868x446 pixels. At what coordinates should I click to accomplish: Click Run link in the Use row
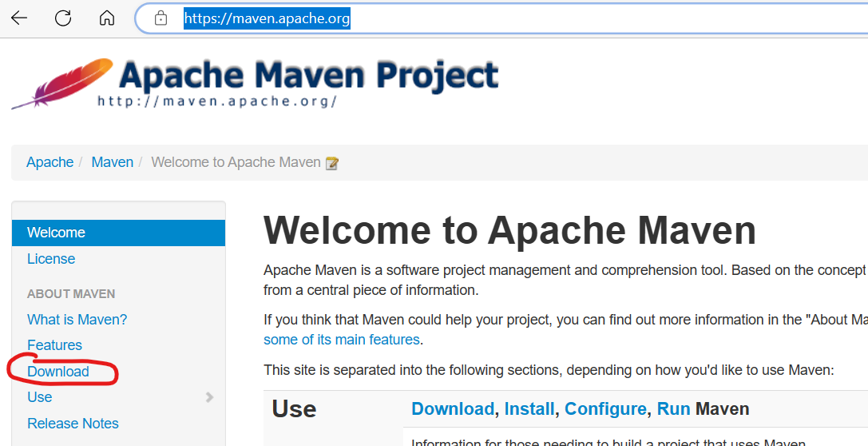[x=673, y=409]
